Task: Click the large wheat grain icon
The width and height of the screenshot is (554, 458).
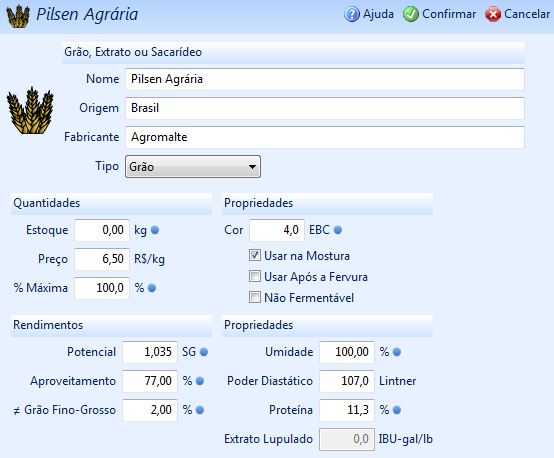Action: click(x=30, y=110)
